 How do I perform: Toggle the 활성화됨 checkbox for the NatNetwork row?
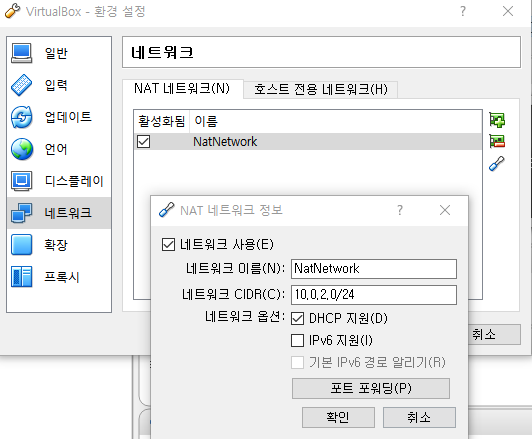[144, 141]
